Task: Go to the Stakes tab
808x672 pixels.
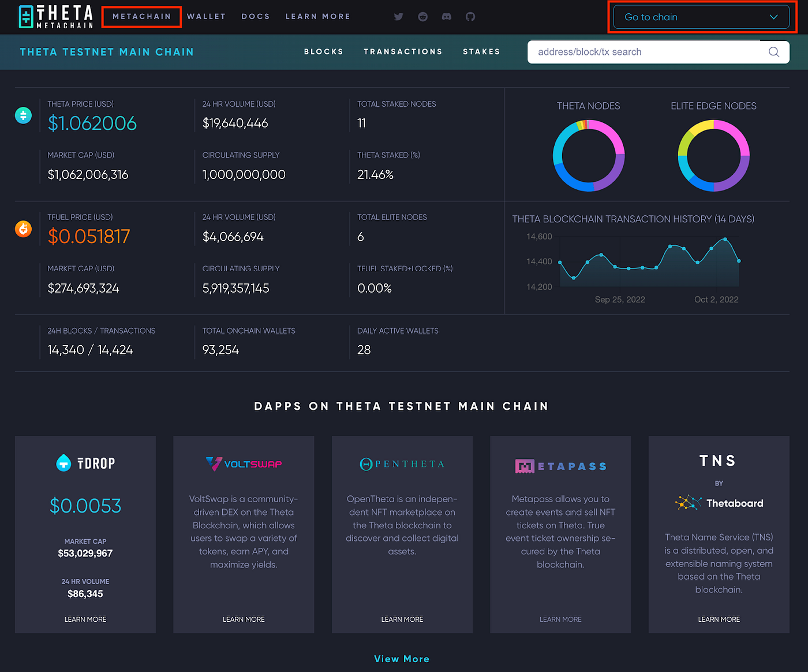Action: (x=481, y=52)
